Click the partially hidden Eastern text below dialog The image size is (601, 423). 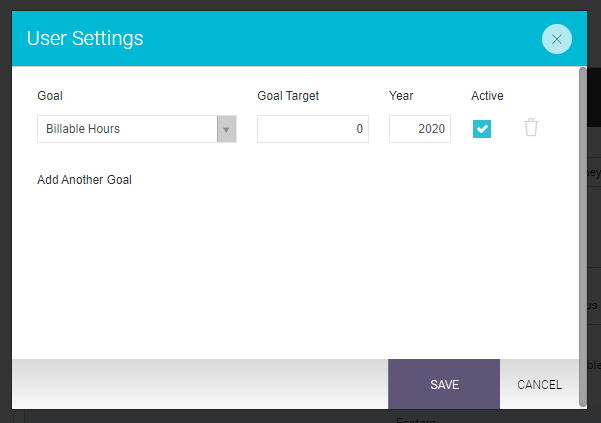(x=416, y=420)
